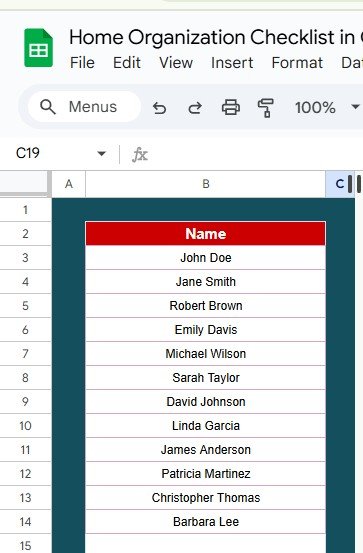Open the Edit menu
The width and height of the screenshot is (363, 553).
coord(127,63)
